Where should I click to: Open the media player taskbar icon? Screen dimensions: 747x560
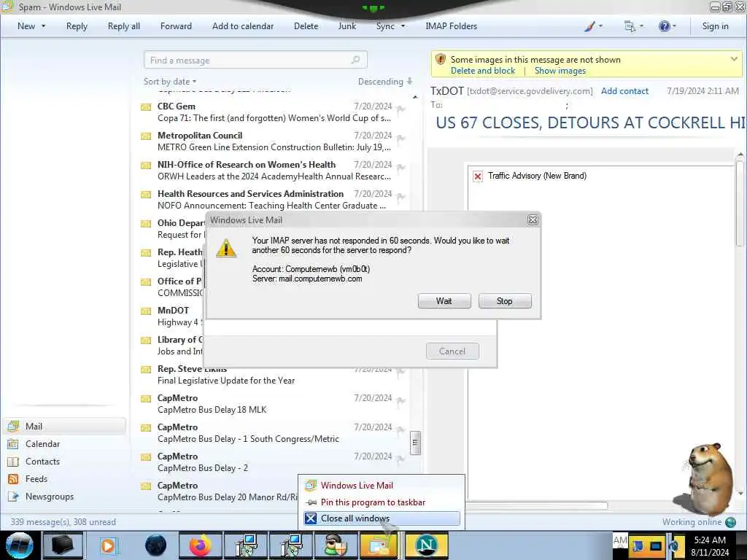coord(108,545)
